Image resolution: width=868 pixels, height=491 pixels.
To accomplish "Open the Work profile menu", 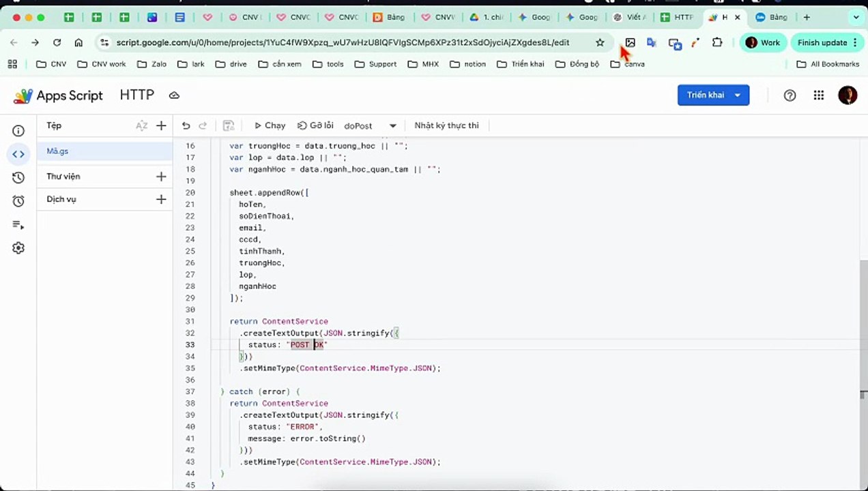I will 763,42.
